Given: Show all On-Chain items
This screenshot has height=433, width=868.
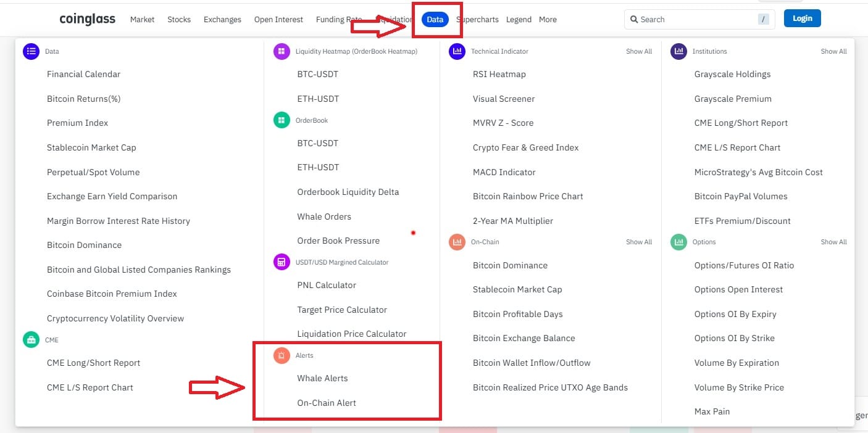Looking at the screenshot, I should [639, 242].
